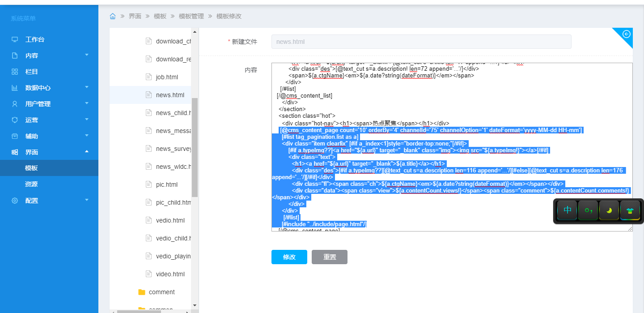
Task: Click 模板管理 in the breadcrumb
Action: (191, 16)
